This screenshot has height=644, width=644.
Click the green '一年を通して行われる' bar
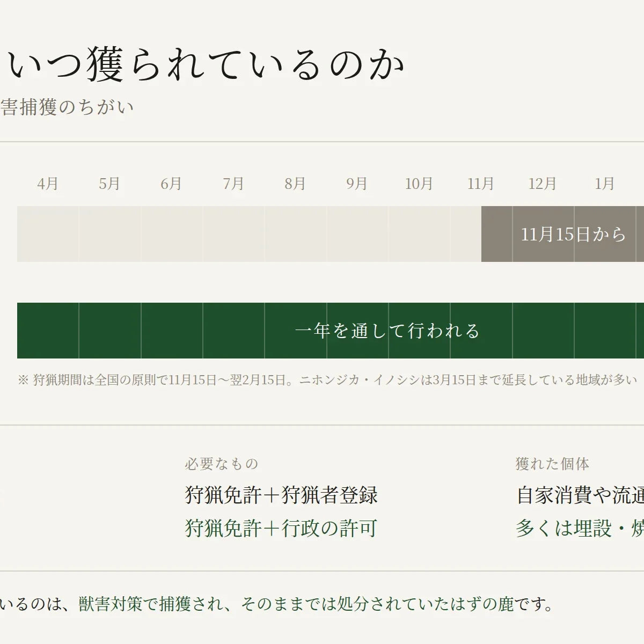[x=331, y=331]
